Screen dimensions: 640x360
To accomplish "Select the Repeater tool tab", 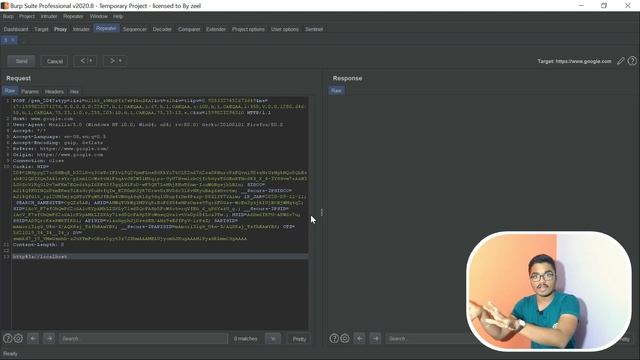I will pyautogui.click(x=106, y=29).
